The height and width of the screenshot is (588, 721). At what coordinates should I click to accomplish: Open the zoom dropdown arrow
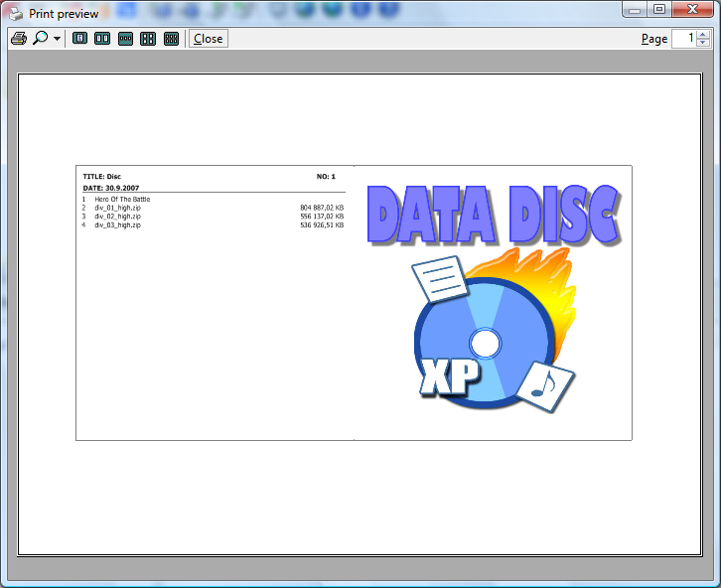pos(57,39)
